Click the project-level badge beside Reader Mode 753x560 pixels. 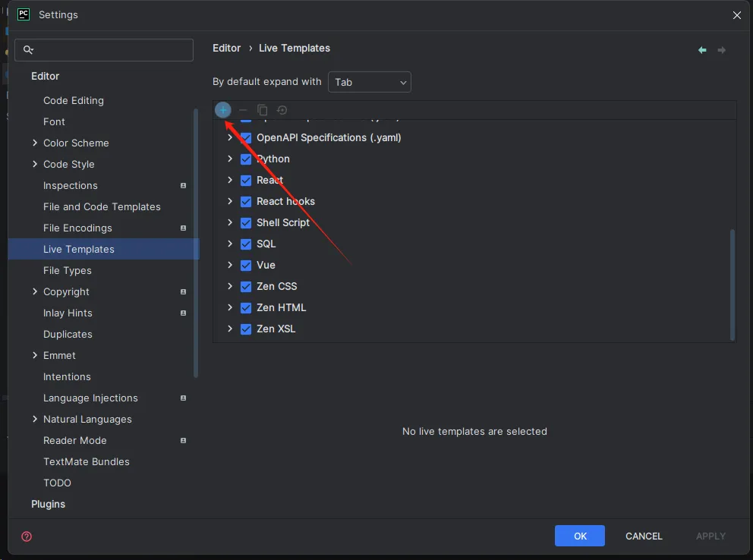click(x=183, y=441)
